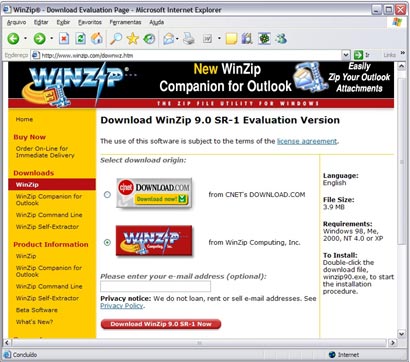Select WinZip Computing, Inc. radio button
This screenshot has width=410, height=362.
point(107,243)
